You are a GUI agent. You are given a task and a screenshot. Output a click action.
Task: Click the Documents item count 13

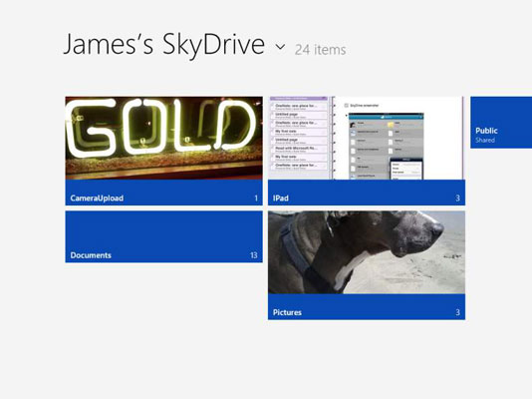[254, 255]
